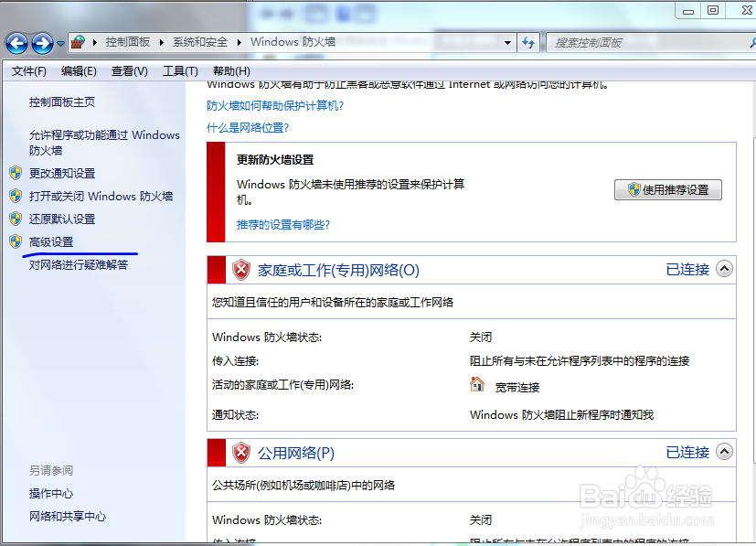Expand arrow after 系统和安全 breadcrumb
This screenshot has height=546, width=756.
pyautogui.click(x=240, y=42)
